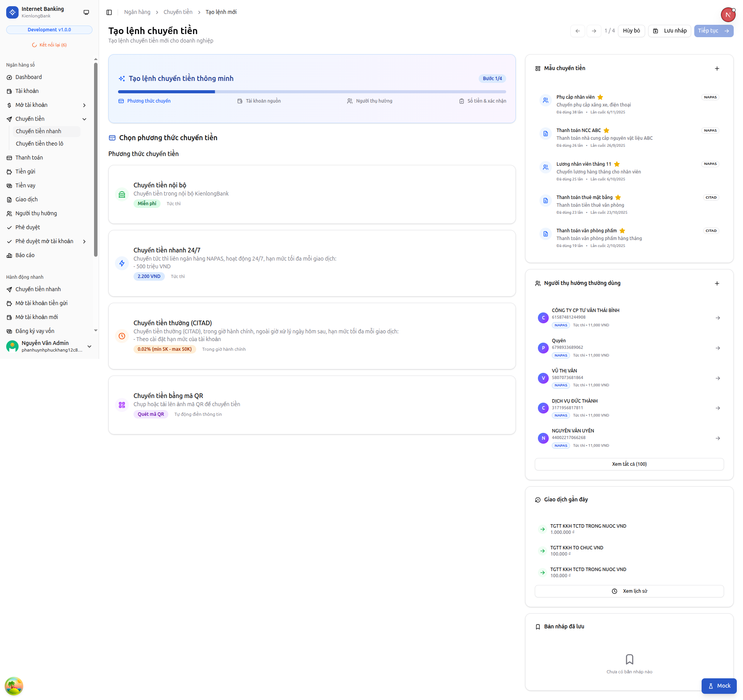Click the Tiếp tục button
This screenshot has height=700, width=743.
pyautogui.click(x=713, y=31)
